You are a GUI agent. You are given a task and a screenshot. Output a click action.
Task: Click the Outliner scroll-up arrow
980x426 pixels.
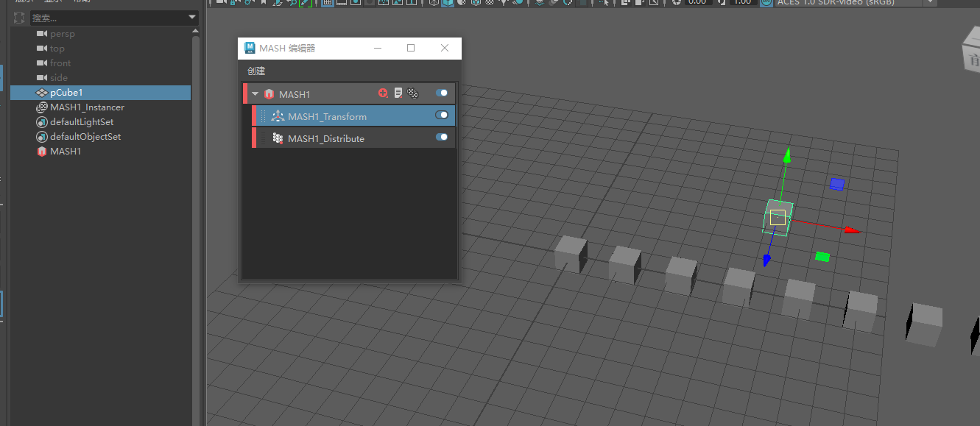pyautogui.click(x=196, y=31)
